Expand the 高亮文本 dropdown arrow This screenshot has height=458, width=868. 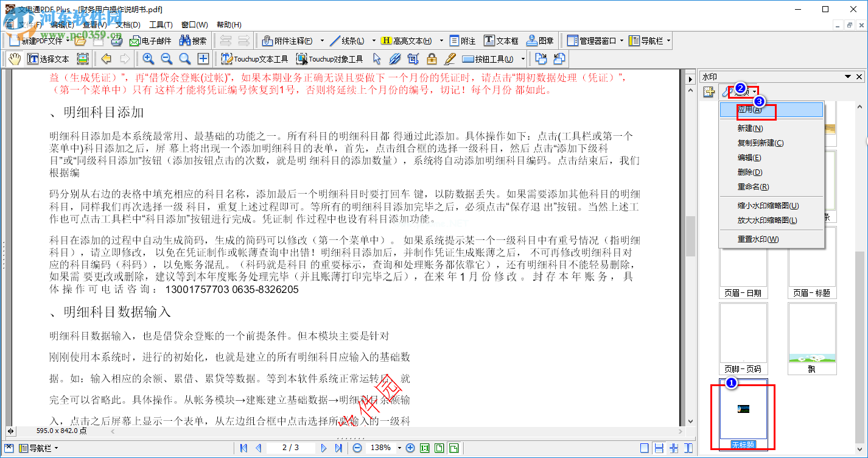[440, 41]
